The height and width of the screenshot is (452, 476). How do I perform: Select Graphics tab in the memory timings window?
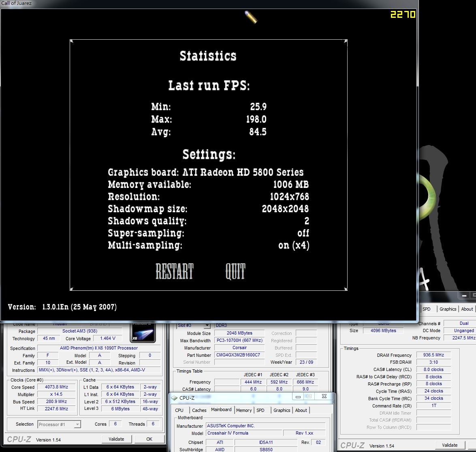click(x=448, y=309)
